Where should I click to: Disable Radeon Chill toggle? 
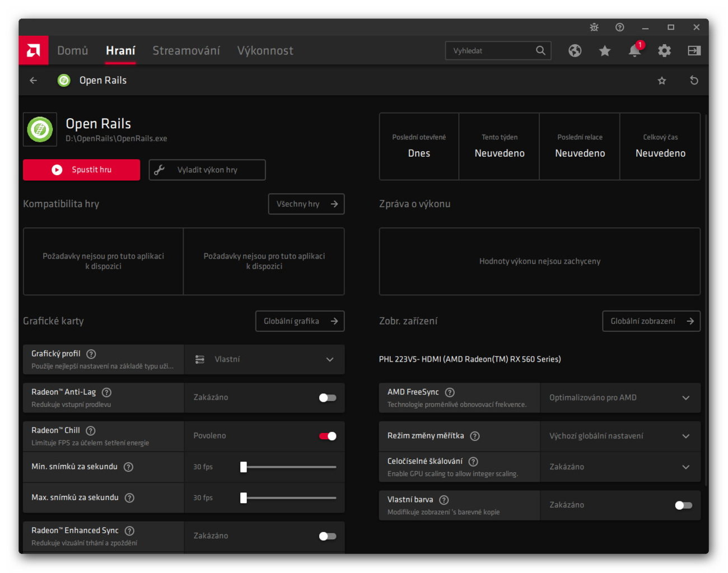tap(328, 436)
